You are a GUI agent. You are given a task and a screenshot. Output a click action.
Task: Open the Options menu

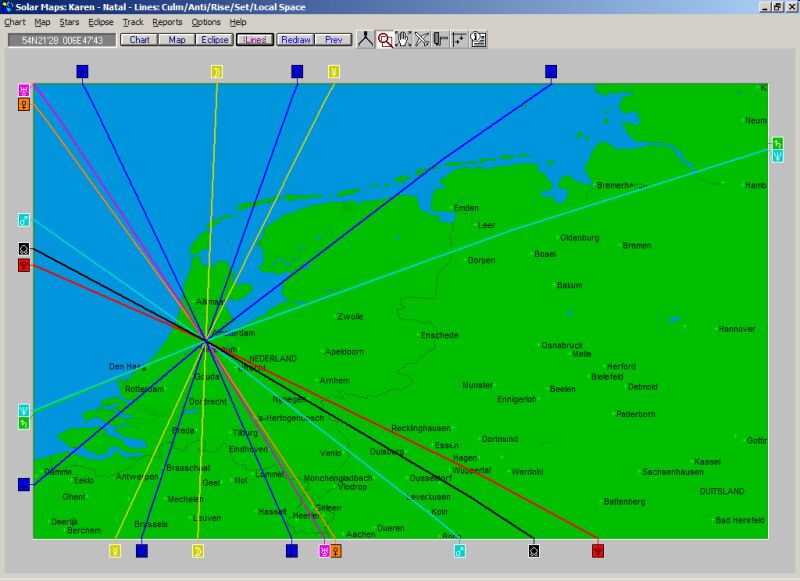point(206,22)
